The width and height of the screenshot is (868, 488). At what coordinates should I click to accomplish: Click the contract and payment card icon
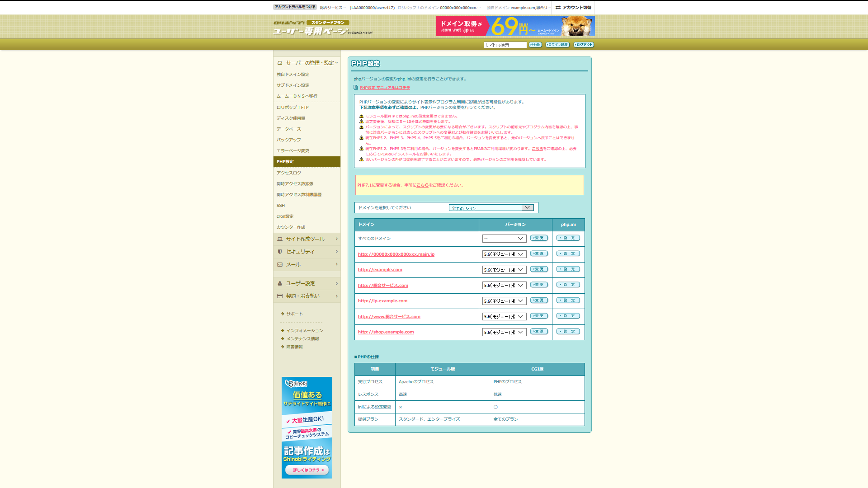coord(280,296)
